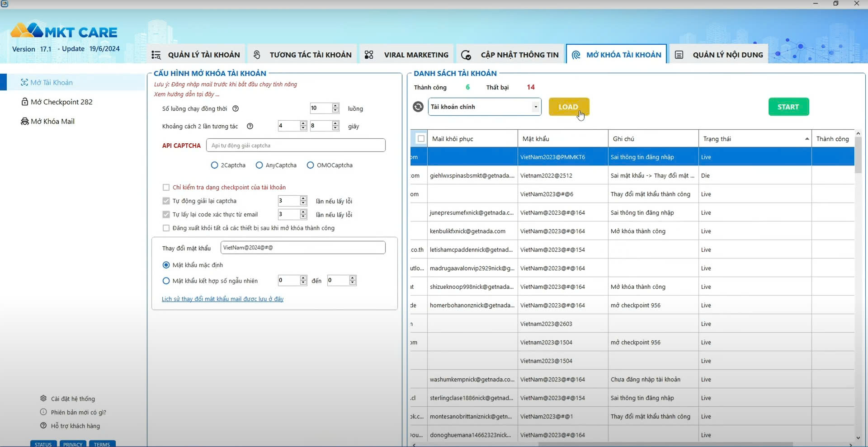Open the Tương tác tài khoản tab
The width and height of the screenshot is (868, 447).
point(302,55)
